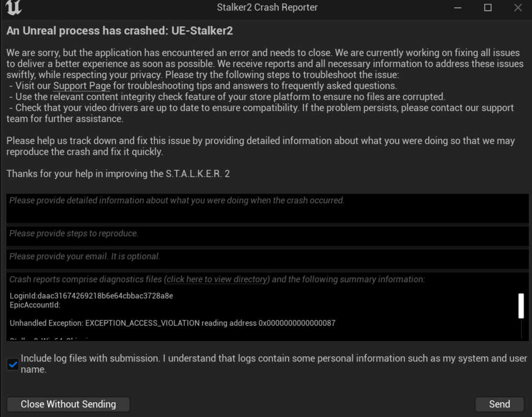This screenshot has width=532, height=417.
Task: Click the EpicAccountId line in the summary
Action: (x=35, y=305)
